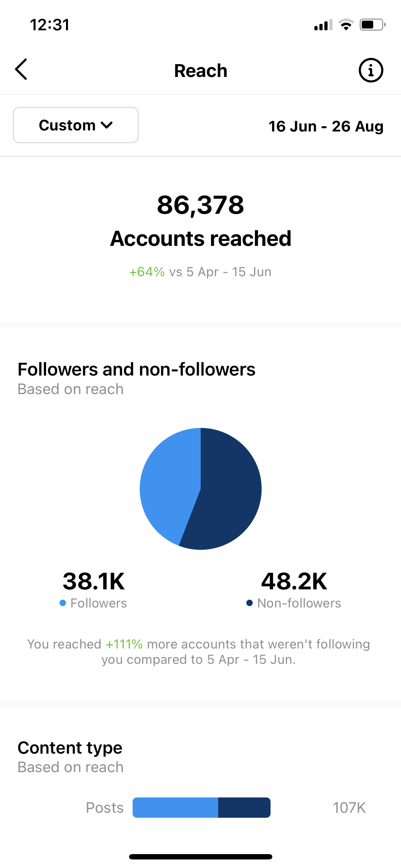The image size is (401, 868).
Task: Tap the dark blue Non-followers legend dot
Action: tap(250, 603)
